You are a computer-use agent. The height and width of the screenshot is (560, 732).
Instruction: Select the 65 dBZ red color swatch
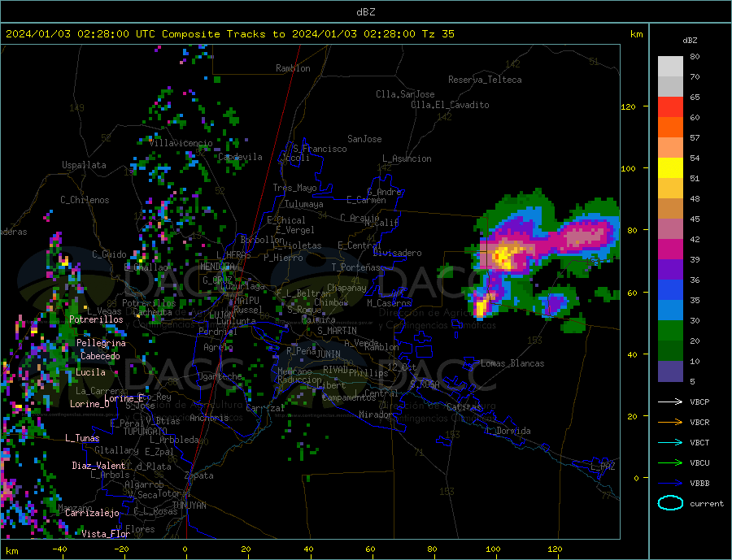point(670,106)
